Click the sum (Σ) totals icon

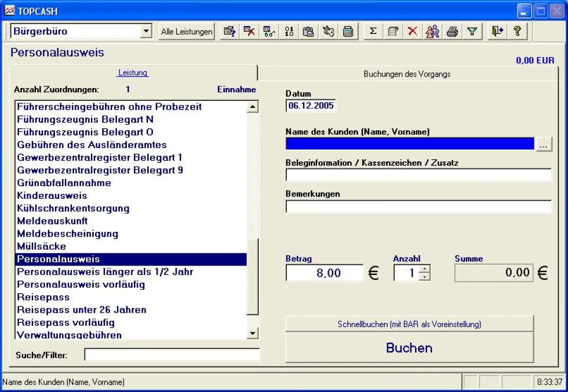[373, 31]
